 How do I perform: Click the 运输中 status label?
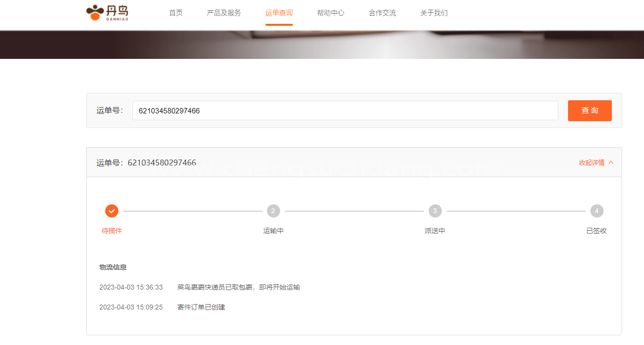click(273, 231)
